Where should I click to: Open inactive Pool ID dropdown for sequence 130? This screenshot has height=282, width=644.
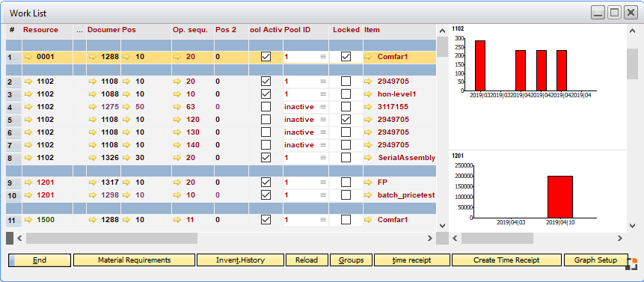pyautogui.click(x=323, y=132)
